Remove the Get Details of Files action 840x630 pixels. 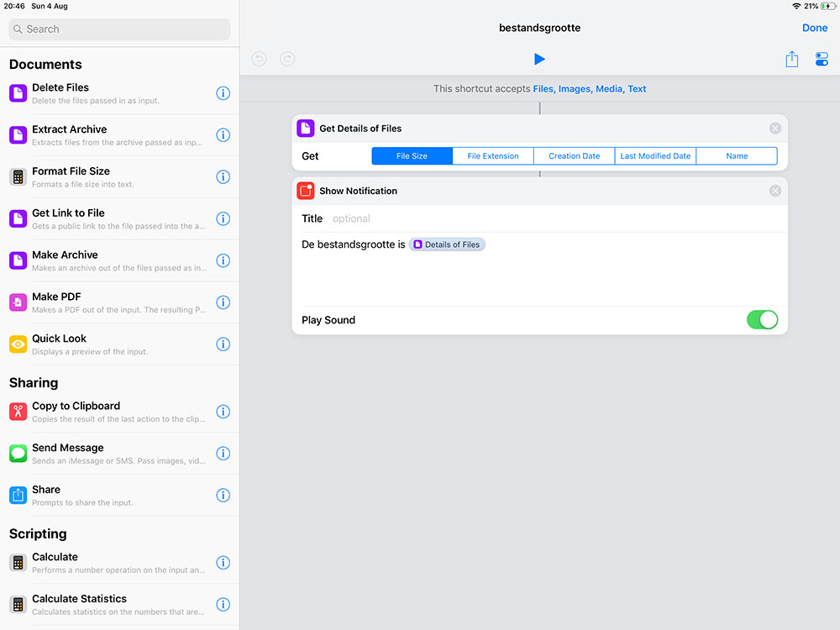pos(774,129)
